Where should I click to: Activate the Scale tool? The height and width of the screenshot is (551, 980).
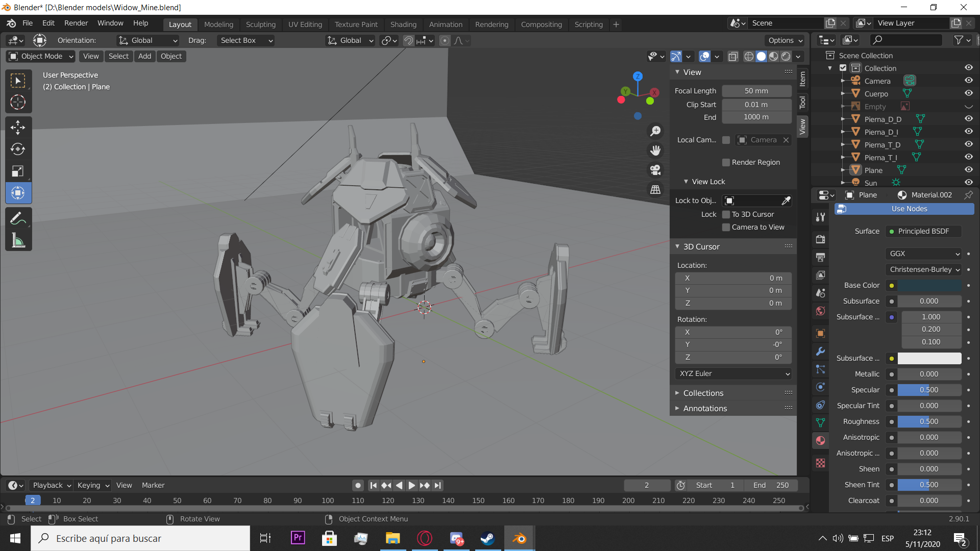pos(18,171)
